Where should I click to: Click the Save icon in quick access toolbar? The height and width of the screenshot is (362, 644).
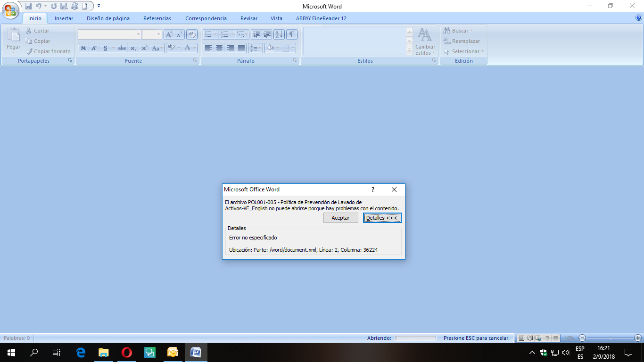[x=28, y=6]
